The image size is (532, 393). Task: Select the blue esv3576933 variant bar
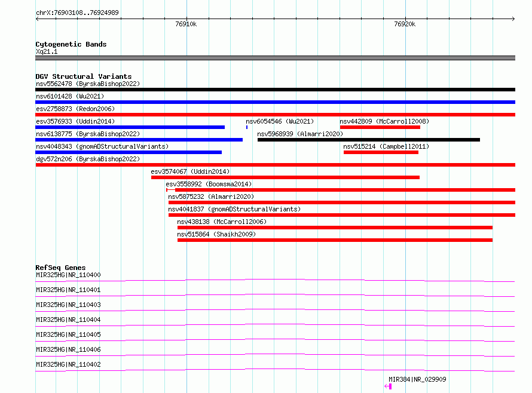130,127
